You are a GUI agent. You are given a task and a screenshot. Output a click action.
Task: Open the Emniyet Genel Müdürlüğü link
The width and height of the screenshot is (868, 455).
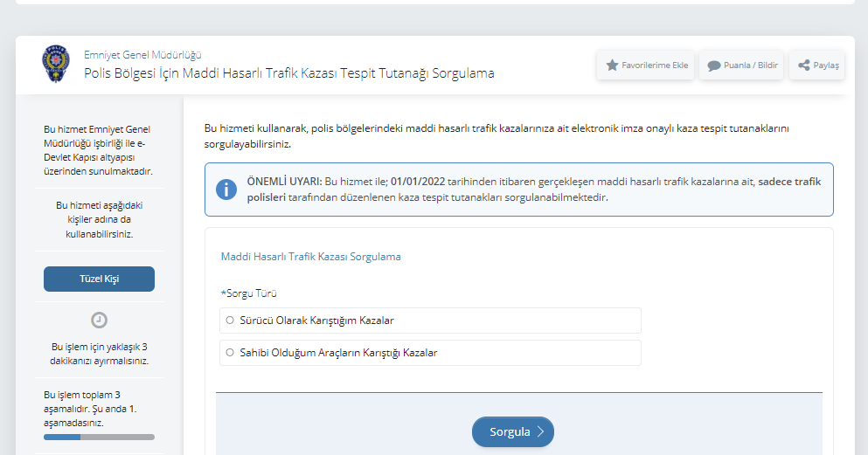click(142, 54)
